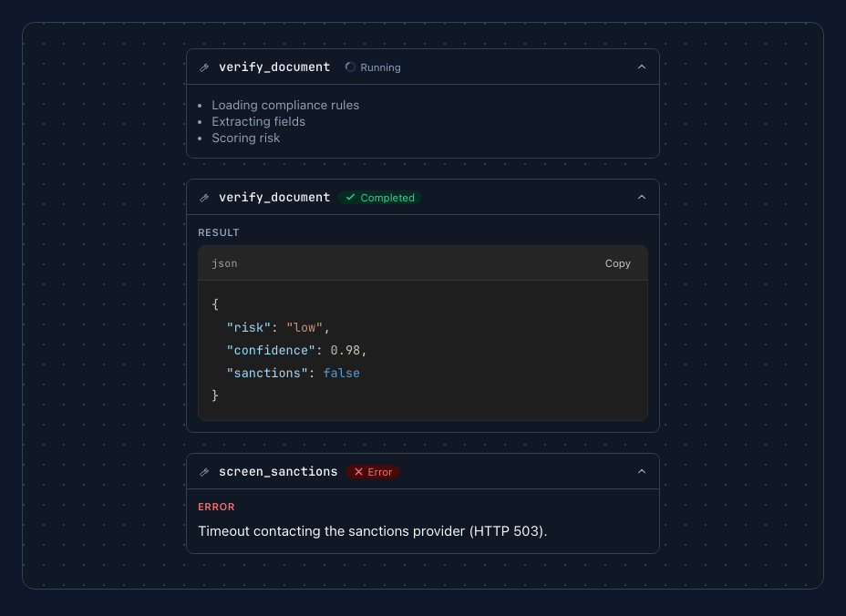Collapse the screen_sanctions error card
The height and width of the screenshot is (616, 846).
click(642, 471)
